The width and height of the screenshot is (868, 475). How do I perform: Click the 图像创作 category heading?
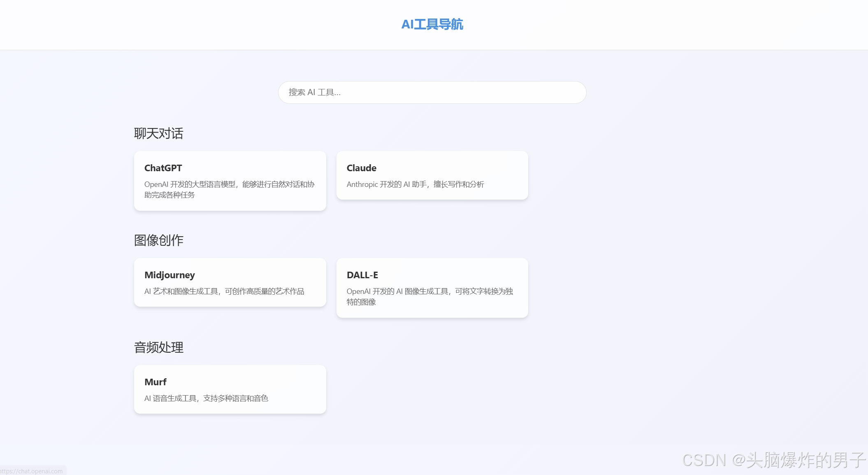[158, 240]
